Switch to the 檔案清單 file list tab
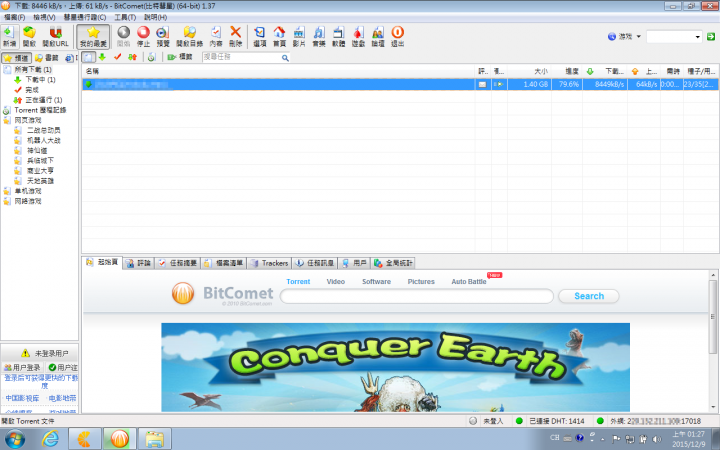 pyautogui.click(x=224, y=263)
